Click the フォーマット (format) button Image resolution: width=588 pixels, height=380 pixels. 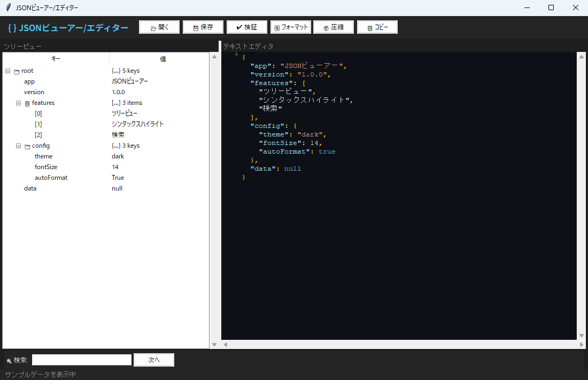pyautogui.click(x=291, y=27)
